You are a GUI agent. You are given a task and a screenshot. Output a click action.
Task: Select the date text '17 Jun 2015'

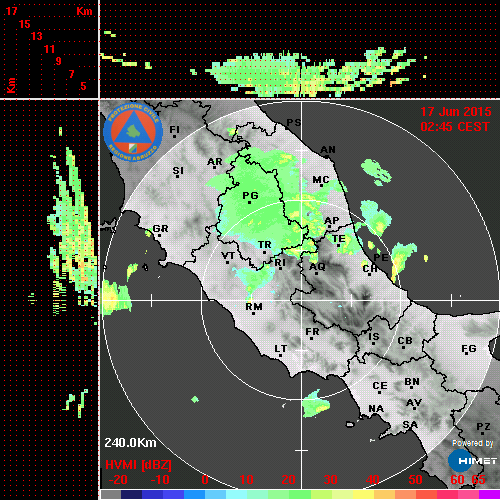456,112
